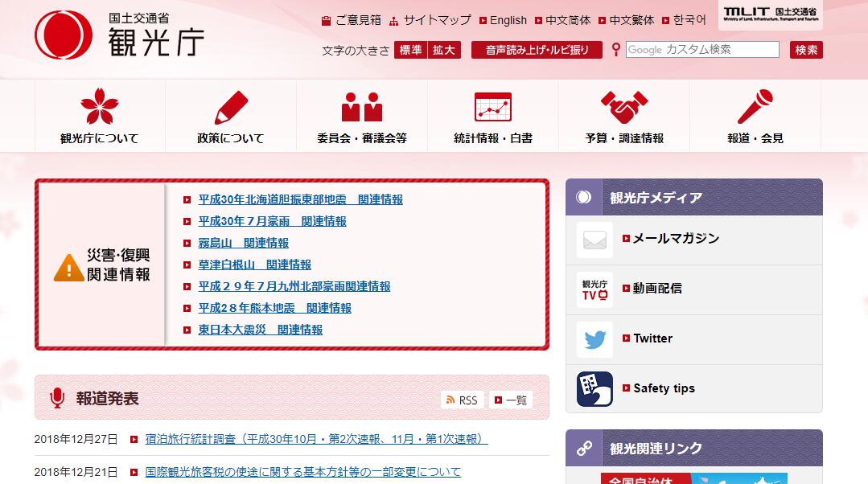Open the メールマガジン link
Viewport: 868px width, 484px height.
(676, 239)
